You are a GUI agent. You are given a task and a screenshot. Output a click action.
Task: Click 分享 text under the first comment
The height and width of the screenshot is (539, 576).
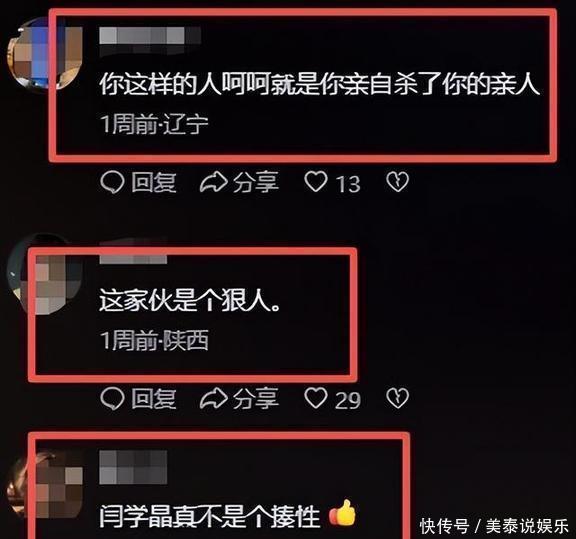click(256, 182)
